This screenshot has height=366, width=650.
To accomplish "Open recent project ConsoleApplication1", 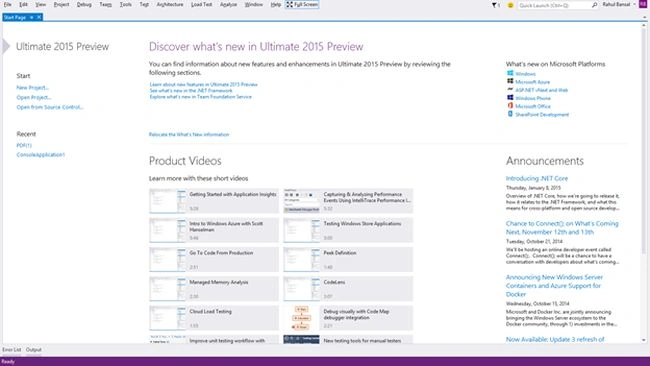I will [x=41, y=155].
